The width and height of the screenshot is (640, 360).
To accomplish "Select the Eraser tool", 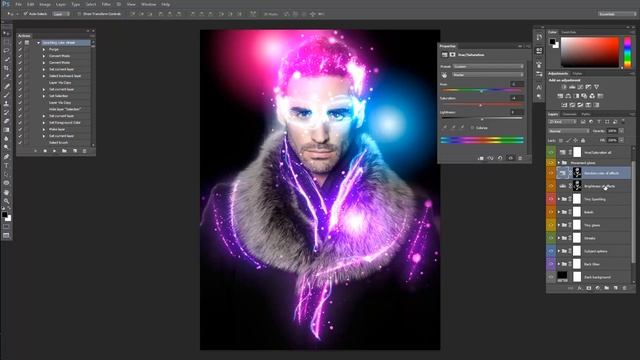I will click(x=6, y=121).
